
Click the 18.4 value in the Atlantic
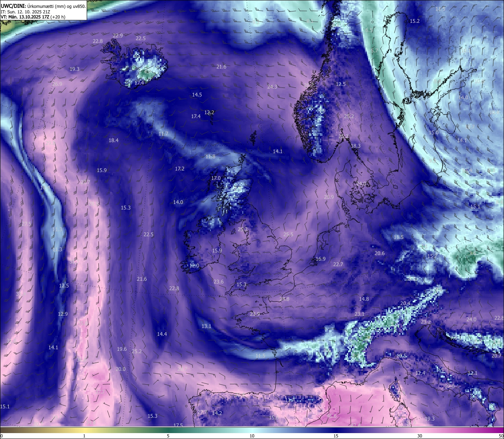click(113, 140)
